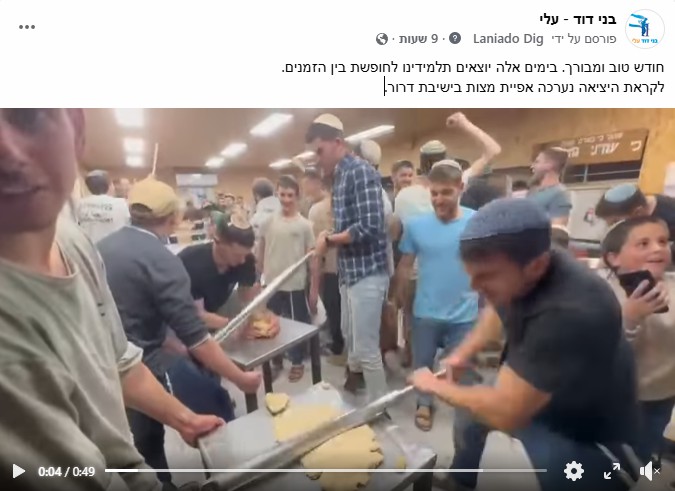Play the video
Viewport: 675px width, 491px height.
click(18, 471)
